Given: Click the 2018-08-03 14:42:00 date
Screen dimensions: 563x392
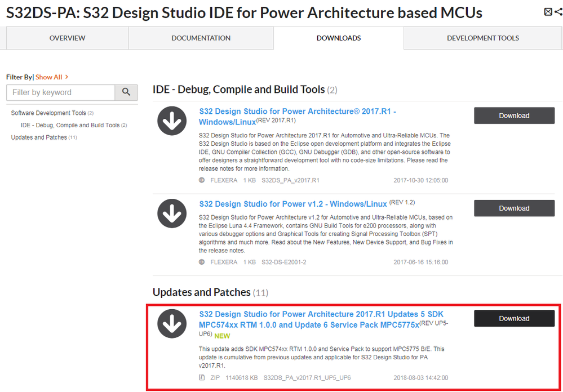Looking at the screenshot, I should coord(421,378).
